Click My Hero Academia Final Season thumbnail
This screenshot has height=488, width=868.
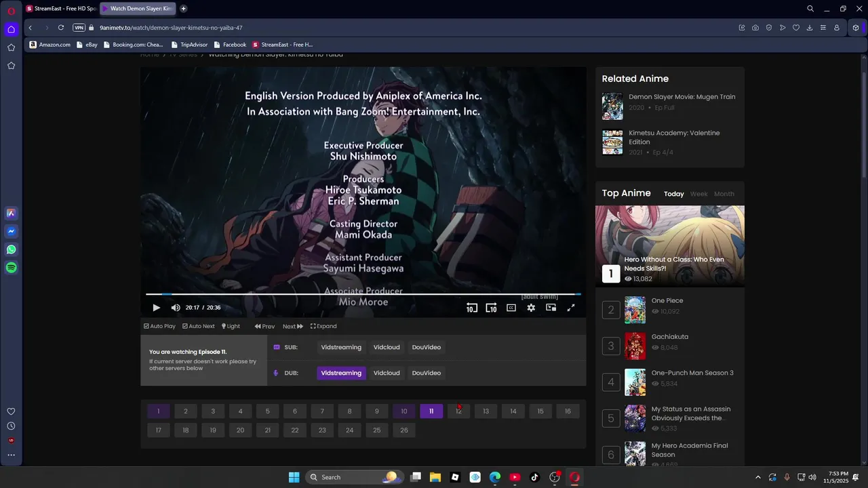[x=635, y=454]
